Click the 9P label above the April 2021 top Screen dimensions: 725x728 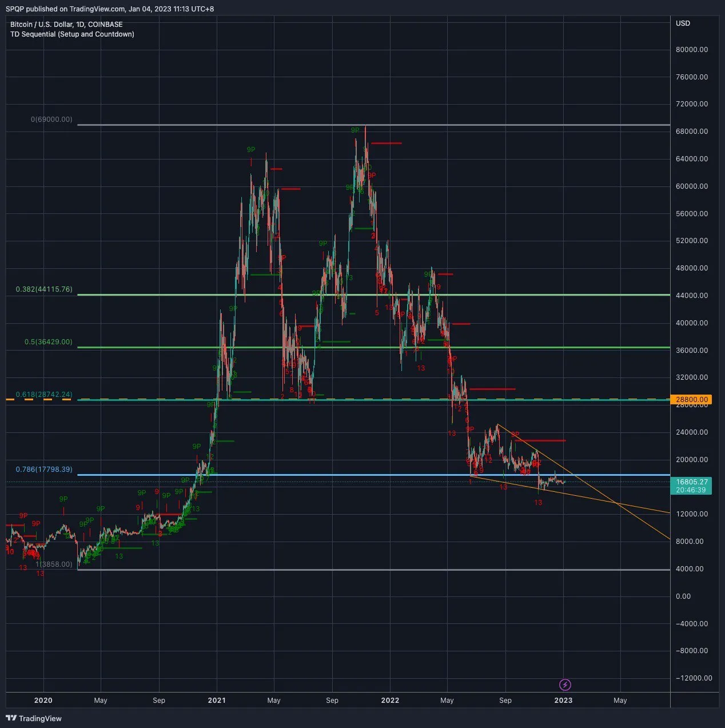(250, 150)
